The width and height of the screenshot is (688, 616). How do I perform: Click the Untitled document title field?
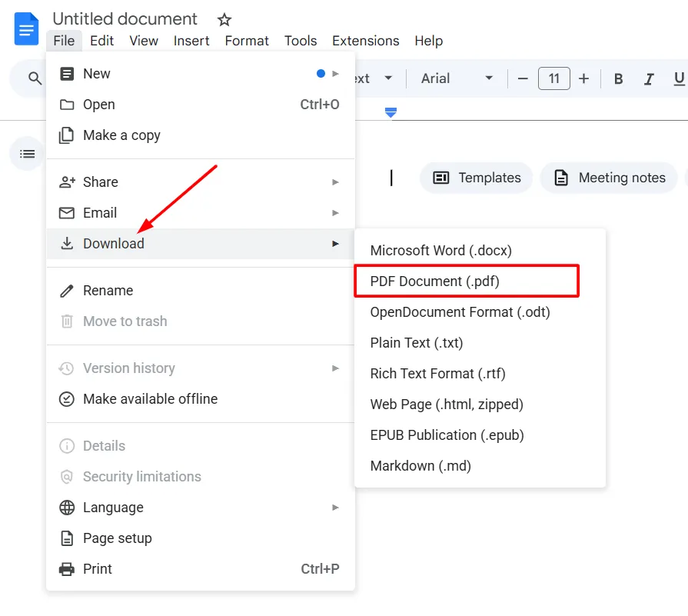125,18
